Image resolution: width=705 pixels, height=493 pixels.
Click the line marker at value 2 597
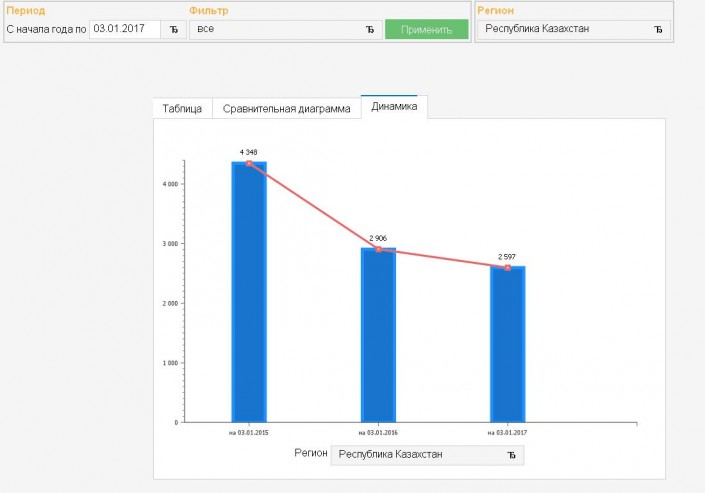507,267
